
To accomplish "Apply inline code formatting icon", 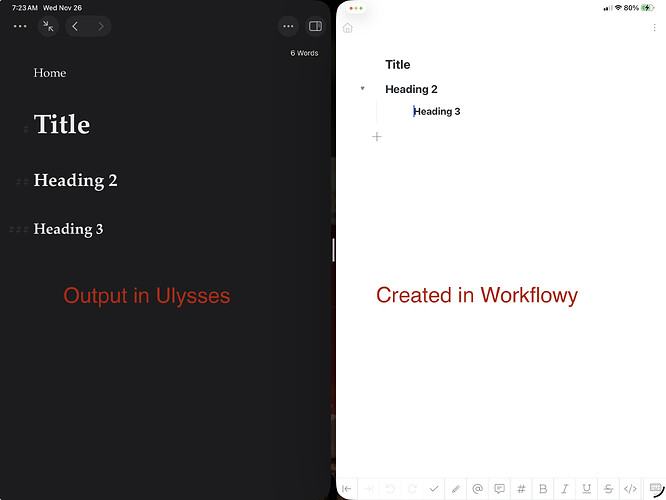I will click(630, 489).
